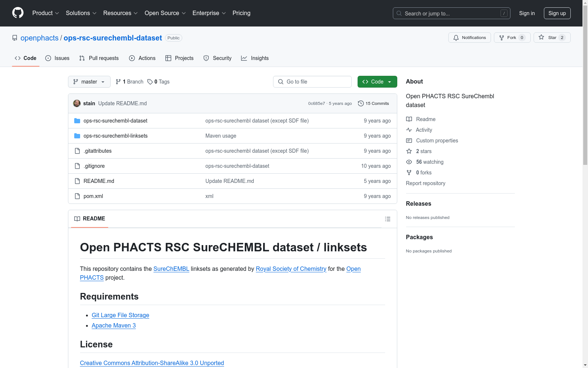Screen dimensions: 588x368
Task: Open the Resources dropdown
Action: point(121,13)
